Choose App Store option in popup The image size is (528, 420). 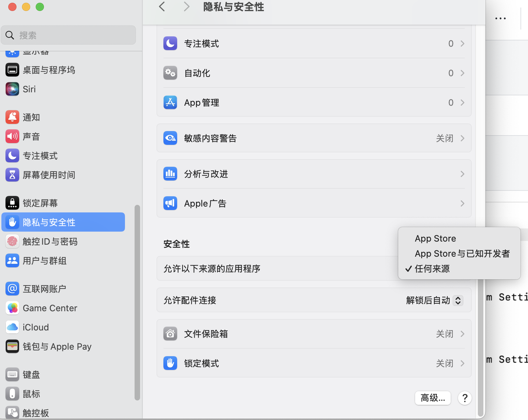[435, 238]
